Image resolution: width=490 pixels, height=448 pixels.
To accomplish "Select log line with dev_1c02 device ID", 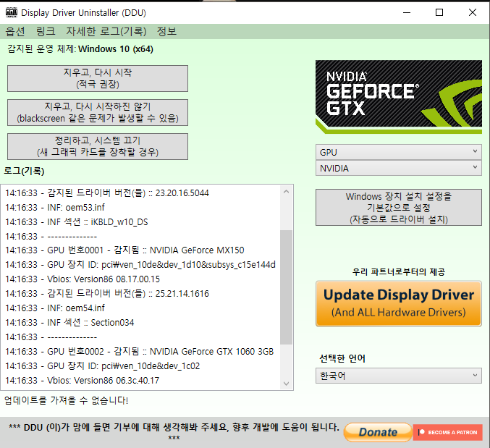I will click(103, 365).
